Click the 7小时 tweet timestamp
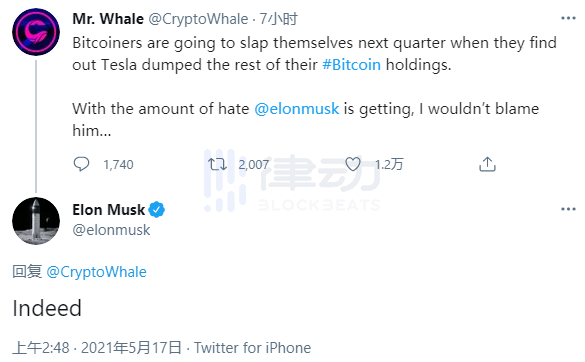 point(279,19)
